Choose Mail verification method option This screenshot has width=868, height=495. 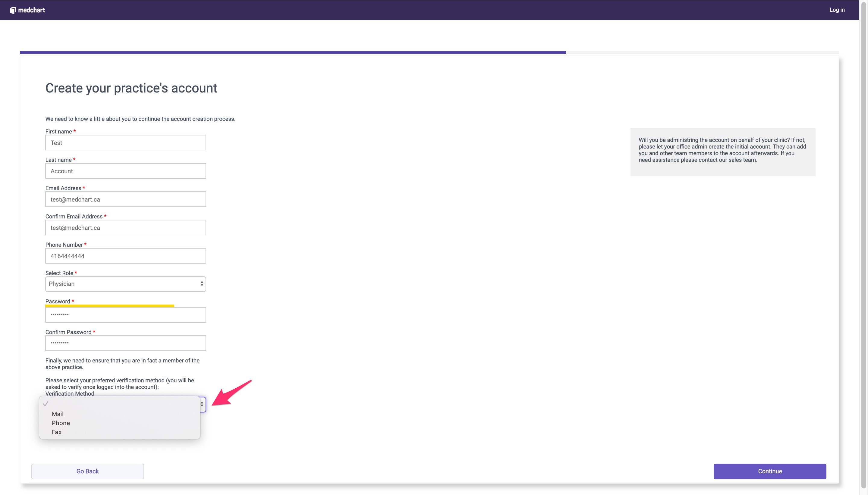pyautogui.click(x=58, y=414)
